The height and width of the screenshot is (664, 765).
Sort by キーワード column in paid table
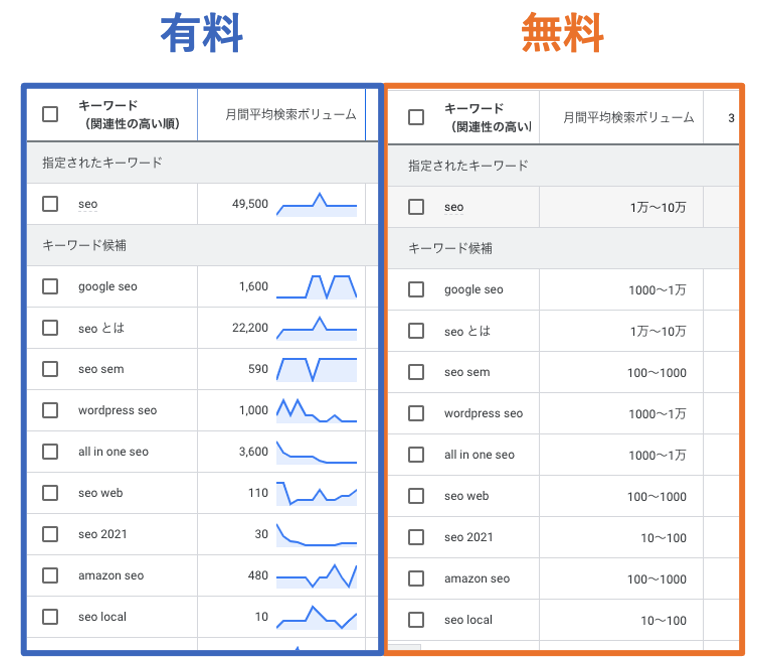[129, 115]
